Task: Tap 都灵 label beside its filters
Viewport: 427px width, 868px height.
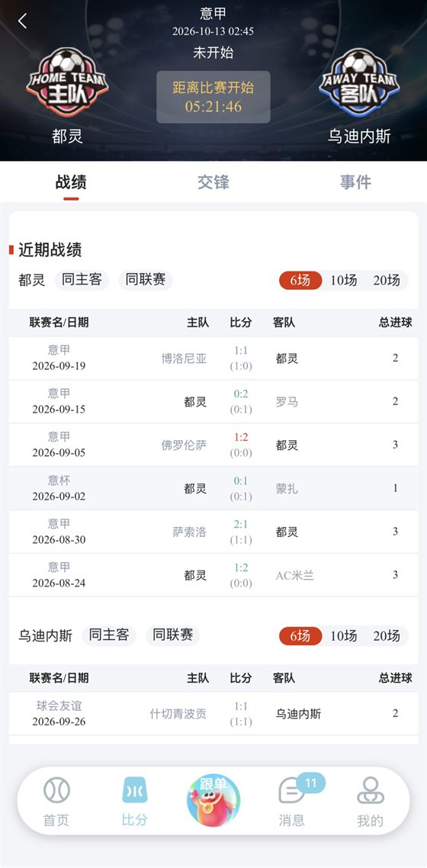Action: coord(31,280)
